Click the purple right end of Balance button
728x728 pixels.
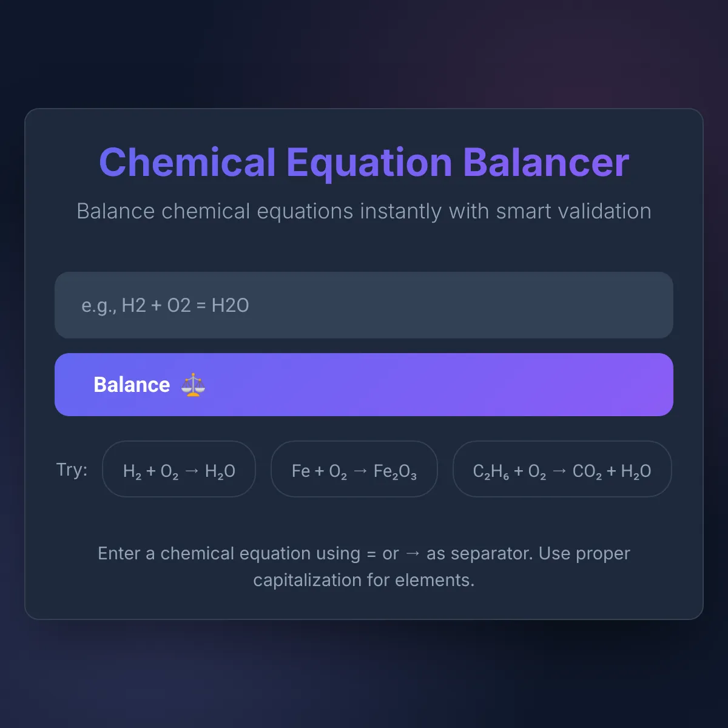click(x=643, y=385)
